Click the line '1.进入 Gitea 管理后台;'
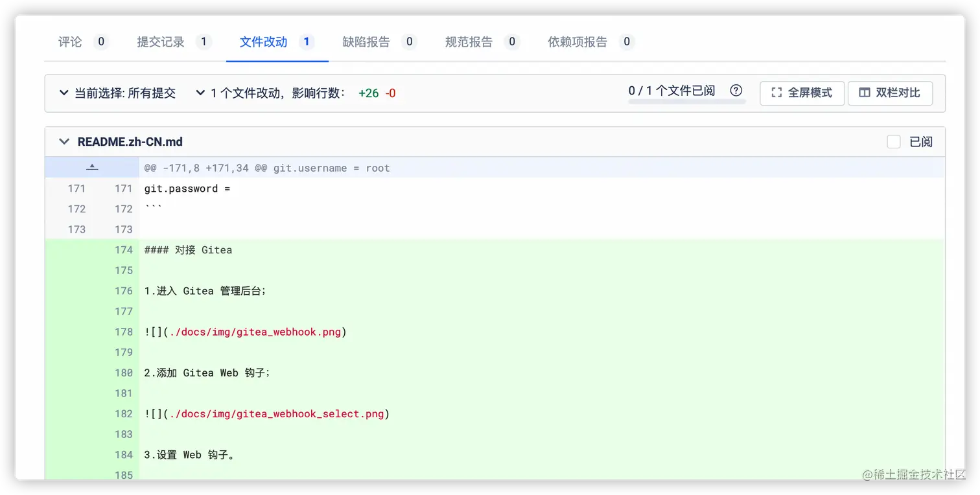Viewport: 980px width, 495px height. [x=205, y=291]
